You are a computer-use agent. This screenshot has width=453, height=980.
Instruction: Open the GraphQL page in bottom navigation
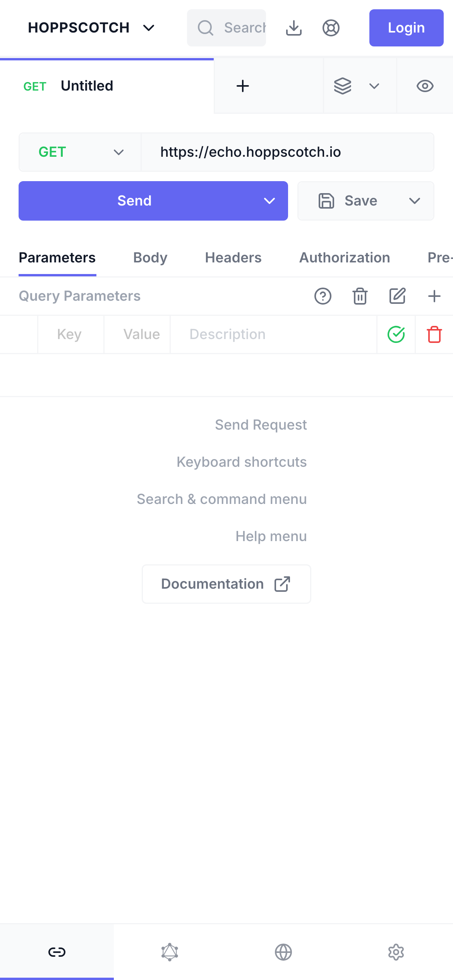170,952
